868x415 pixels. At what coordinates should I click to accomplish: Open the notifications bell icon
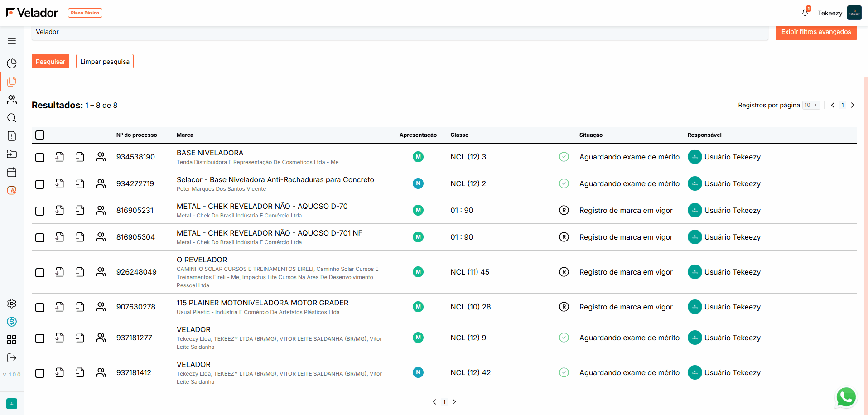pos(805,13)
